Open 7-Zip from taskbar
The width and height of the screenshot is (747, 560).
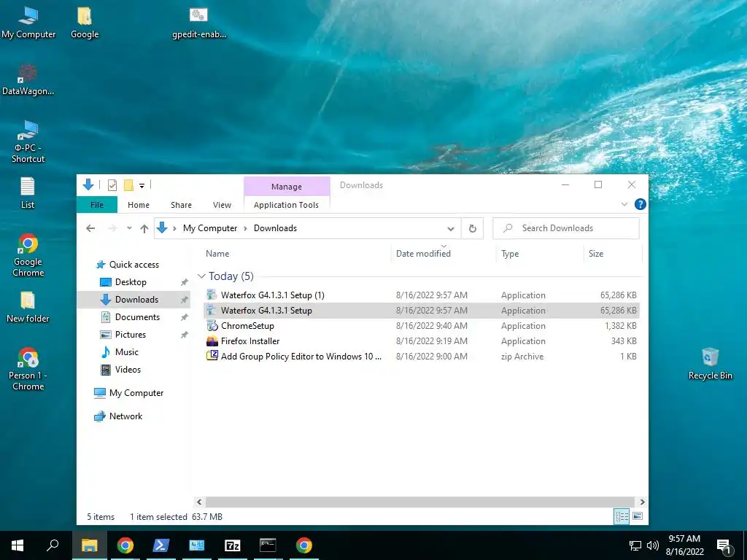(233, 545)
